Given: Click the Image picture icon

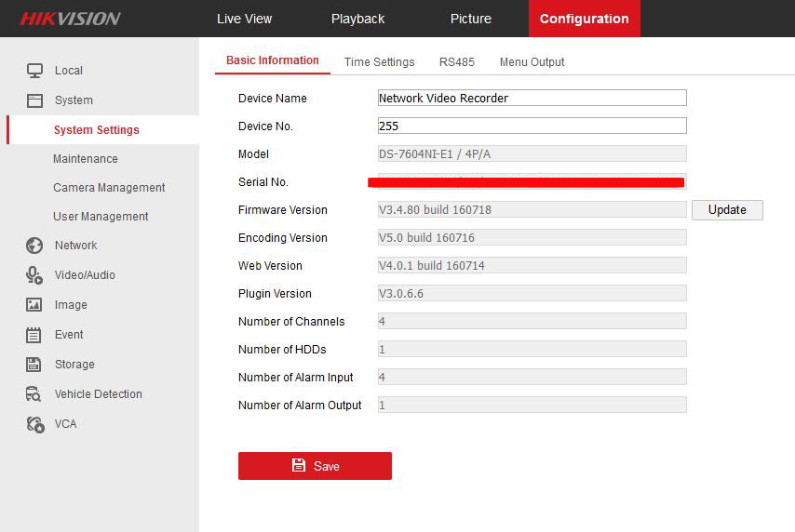Looking at the screenshot, I should pyautogui.click(x=34, y=305).
